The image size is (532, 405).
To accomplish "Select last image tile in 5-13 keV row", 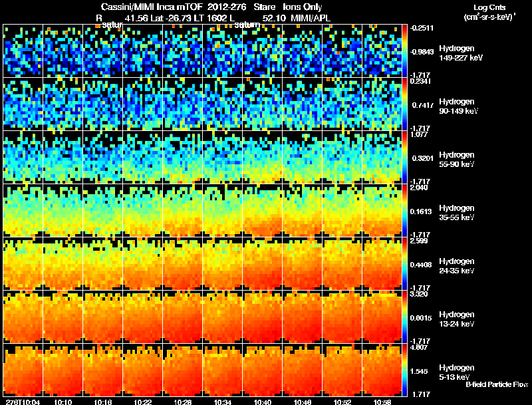I will (x=382, y=370).
